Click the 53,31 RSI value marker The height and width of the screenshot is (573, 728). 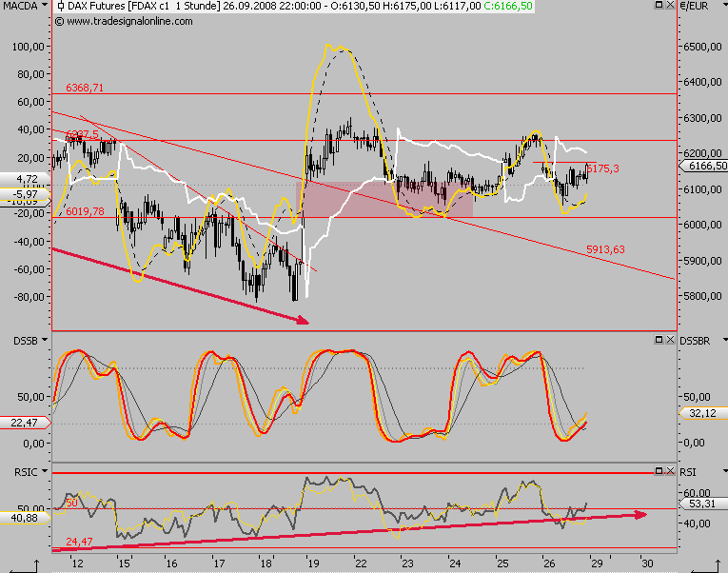(x=703, y=504)
